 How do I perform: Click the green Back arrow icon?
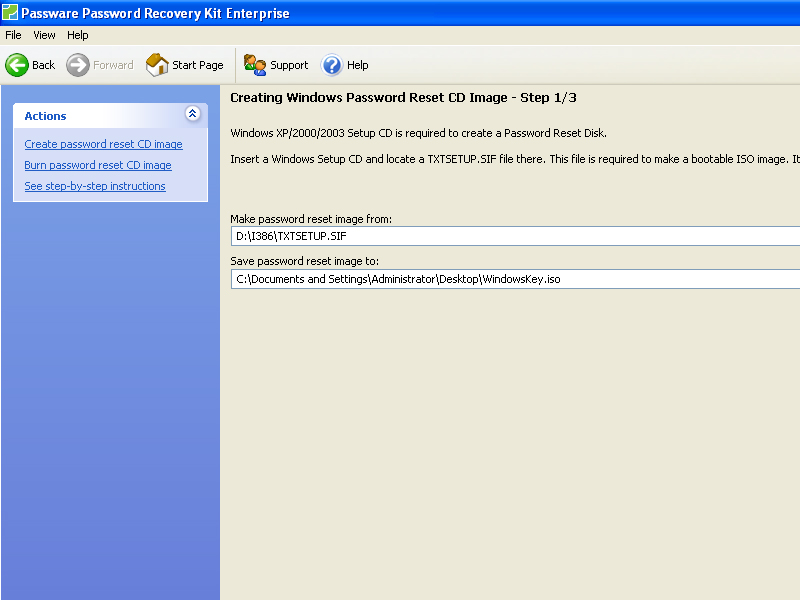[17, 65]
